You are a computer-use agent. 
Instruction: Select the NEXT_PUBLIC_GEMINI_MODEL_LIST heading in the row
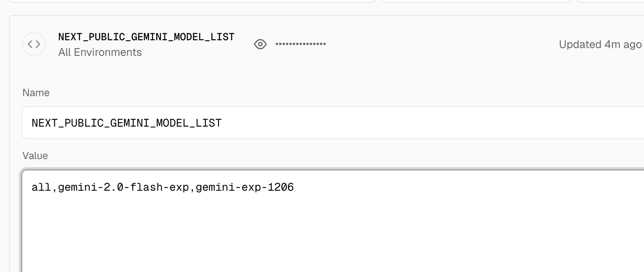(x=146, y=37)
